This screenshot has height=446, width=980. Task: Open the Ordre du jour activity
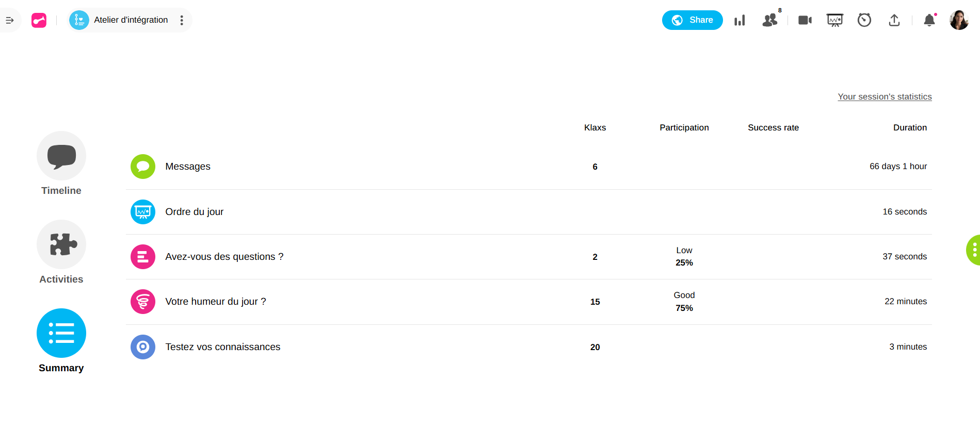(x=194, y=212)
